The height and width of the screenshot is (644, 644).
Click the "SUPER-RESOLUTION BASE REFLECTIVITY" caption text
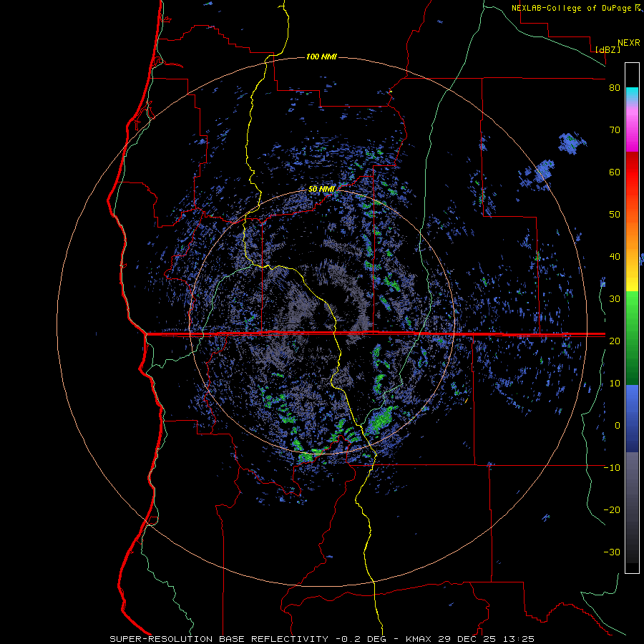click(219, 639)
